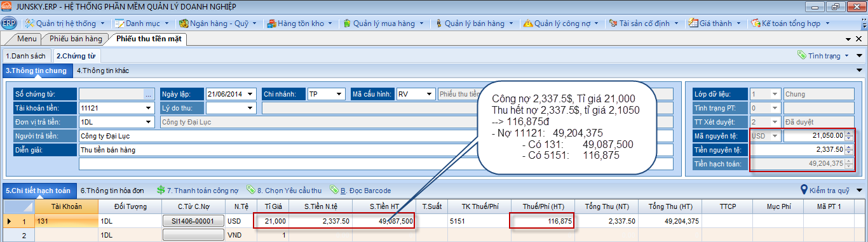868x242 pixels.
Task: Click the Quản lý công nợ warning icon
Action: point(527,24)
